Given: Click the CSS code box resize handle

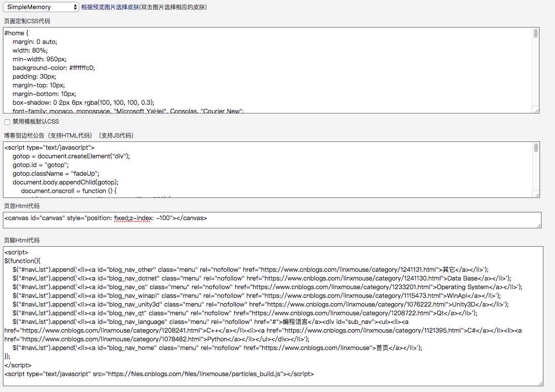Looking at the screenshot, I should tap(536, 110).
